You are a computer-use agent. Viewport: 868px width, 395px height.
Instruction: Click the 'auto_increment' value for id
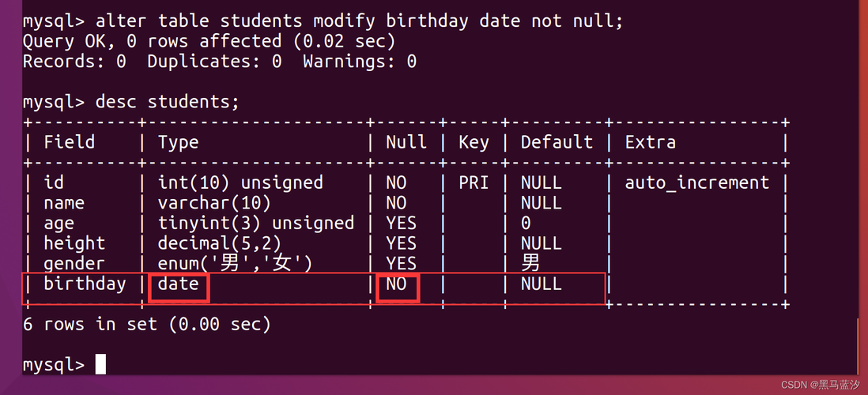[697, 182]
